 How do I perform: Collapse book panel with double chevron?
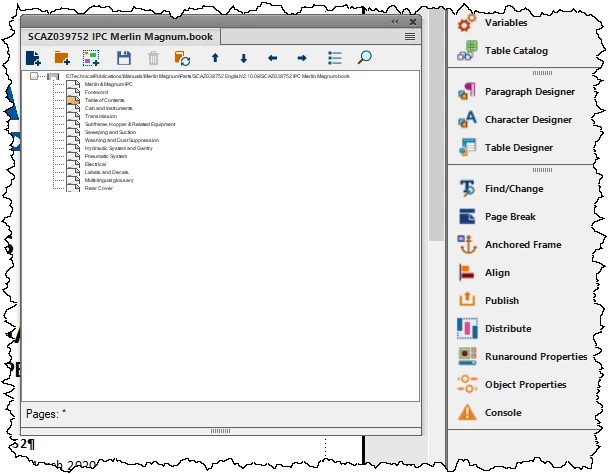(x=395, y=22)
